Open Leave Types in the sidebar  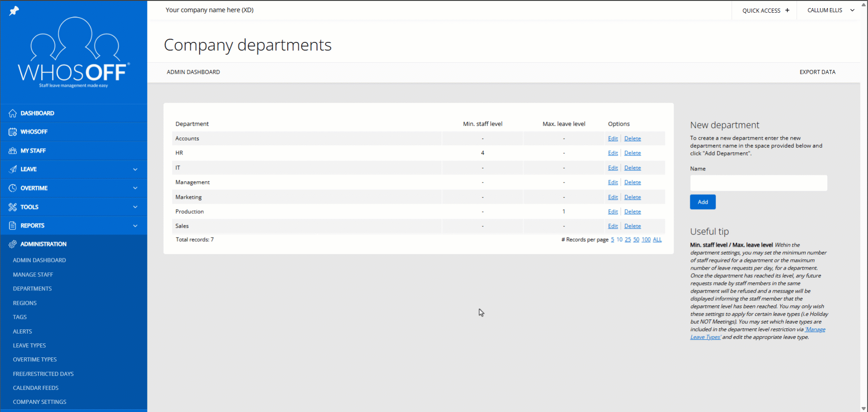[x=29, y=346]
